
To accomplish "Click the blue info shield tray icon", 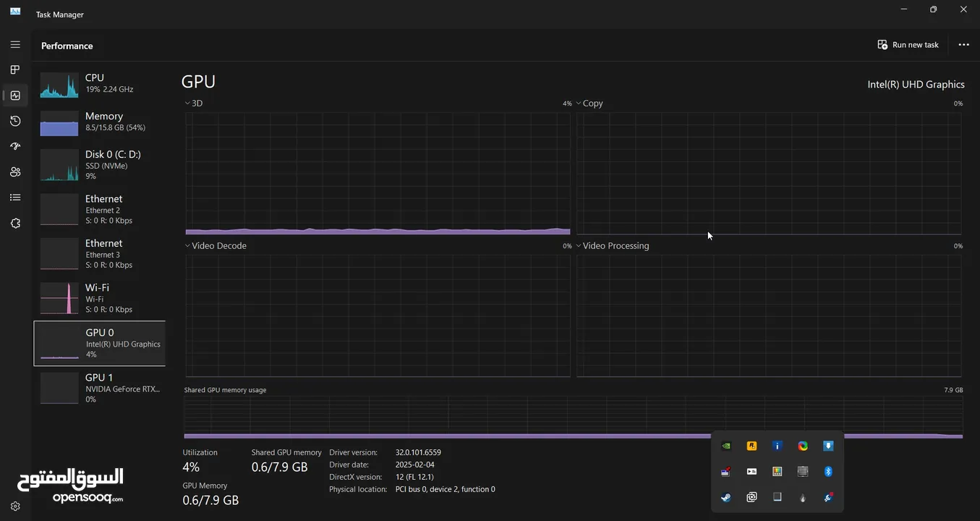I will [x=777, y=446].
